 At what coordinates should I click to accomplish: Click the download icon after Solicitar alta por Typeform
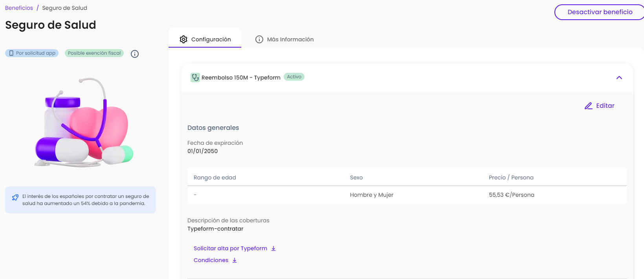coord(273,249)
